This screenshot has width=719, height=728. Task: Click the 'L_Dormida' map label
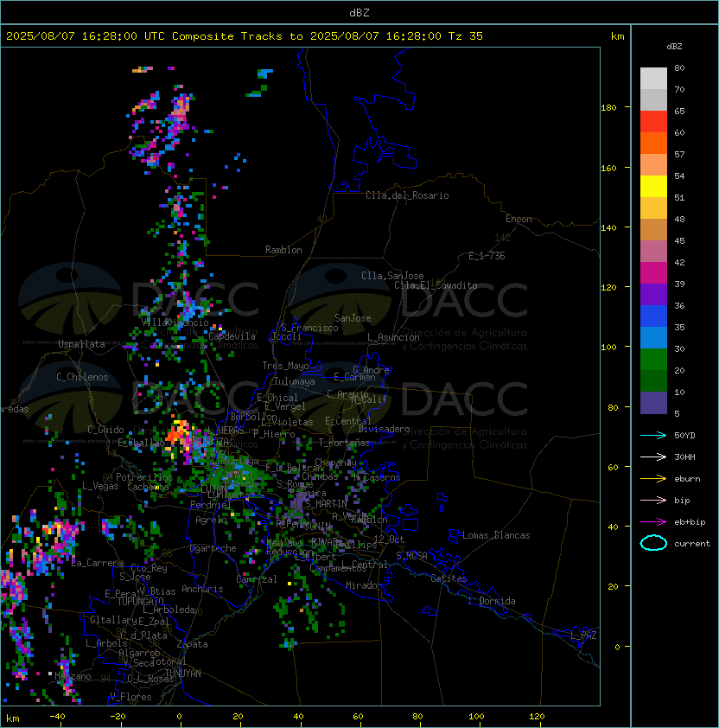point(492,601)
